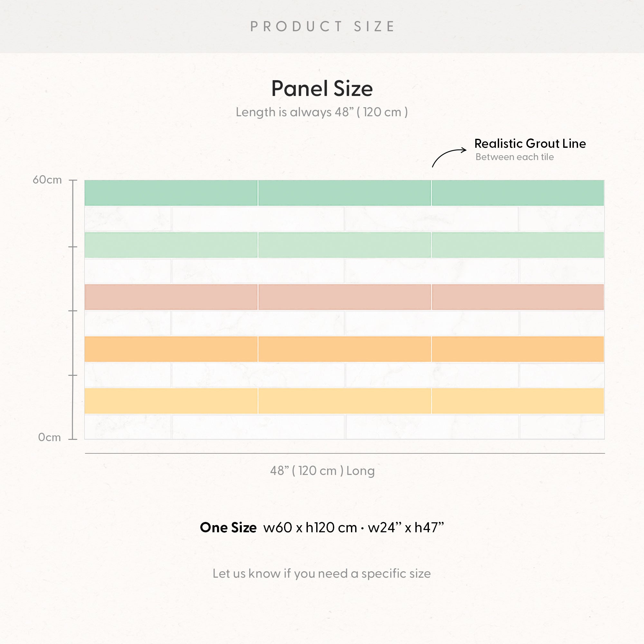Click the 'Between each tile' caption
The image size is (644, 644).
[514, 157]
